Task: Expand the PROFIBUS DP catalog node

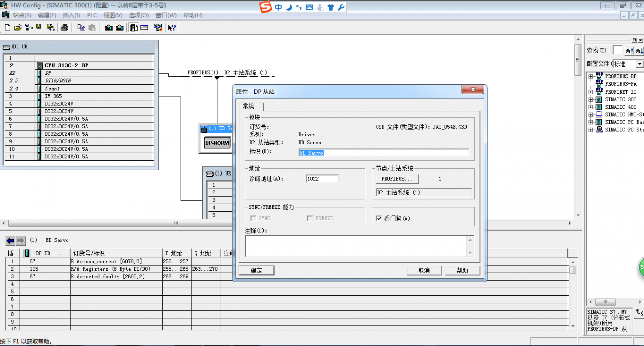Action: click(x=591, y=77)
